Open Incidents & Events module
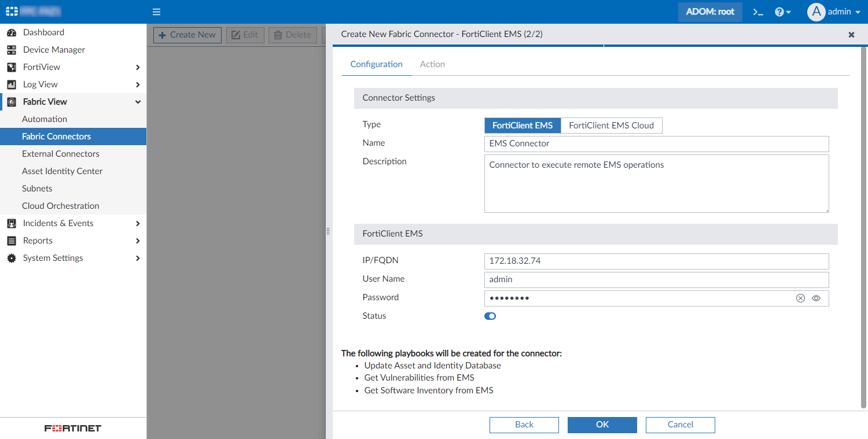Screen dimensions: 868x439 58,223
